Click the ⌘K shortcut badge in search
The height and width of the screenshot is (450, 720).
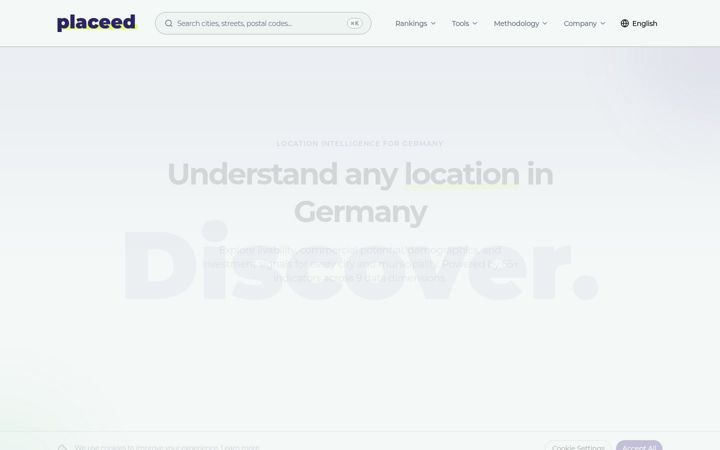354,23
